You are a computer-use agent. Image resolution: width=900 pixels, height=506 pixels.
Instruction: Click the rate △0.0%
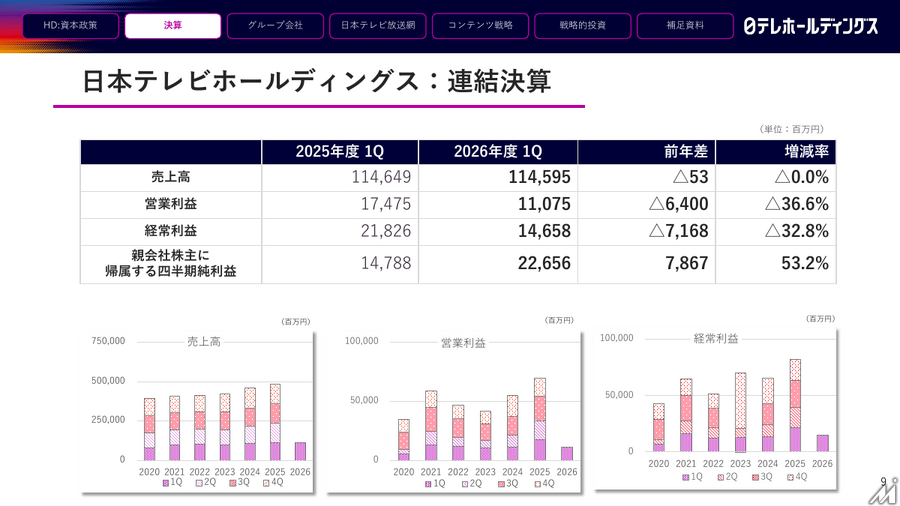(801, 177)
